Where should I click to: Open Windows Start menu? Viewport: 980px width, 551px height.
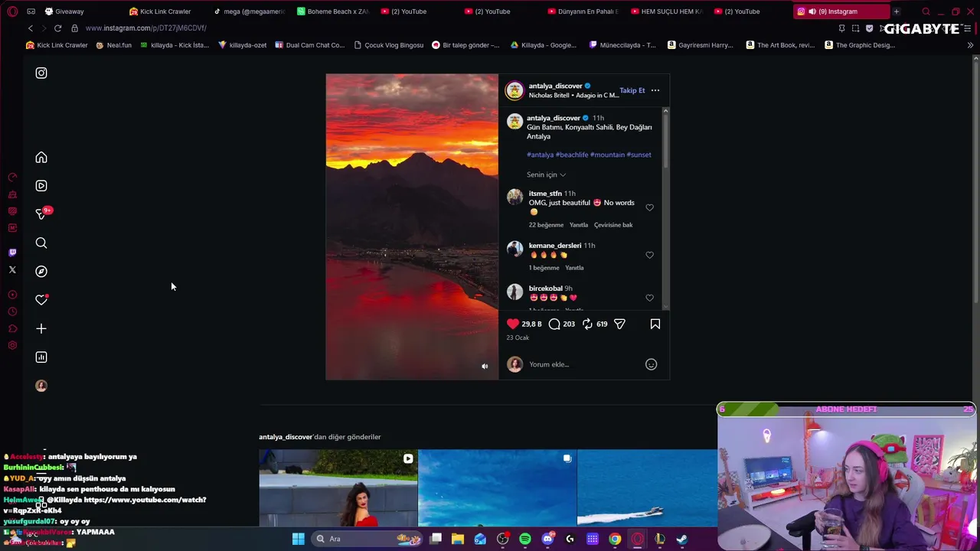click(x=299, y=540)
